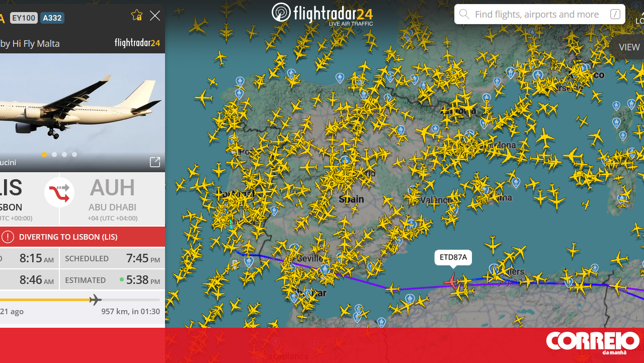The width and height of the screenshot is (644, 363).
Task: Click the diverted route icon between airports
Action: coord(59,192)
